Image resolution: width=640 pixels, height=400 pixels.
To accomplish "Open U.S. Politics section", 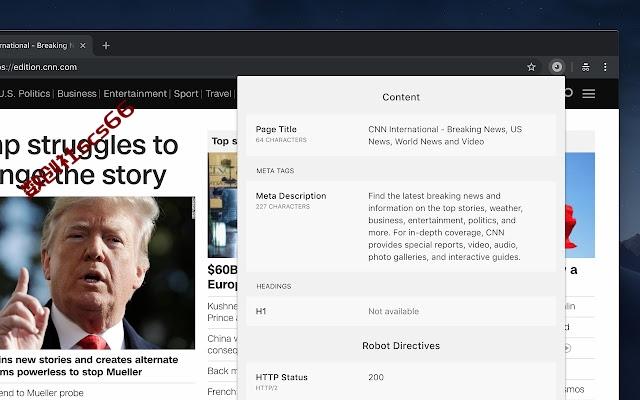I will (x=25, y=94).
